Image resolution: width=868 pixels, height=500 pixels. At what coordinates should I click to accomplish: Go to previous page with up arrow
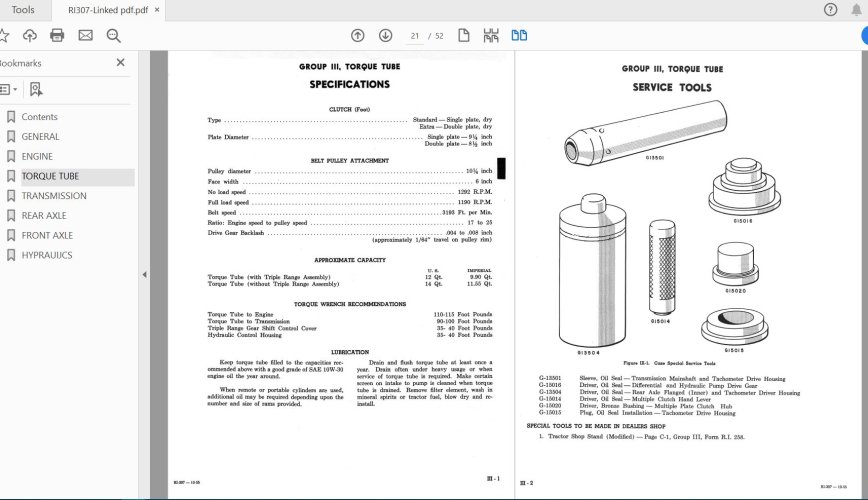(358, 36)
